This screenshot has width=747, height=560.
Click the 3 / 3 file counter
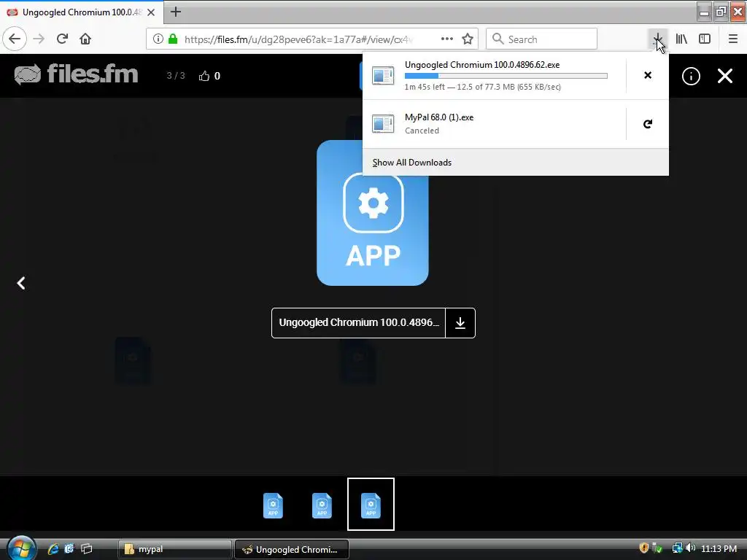point(176,76)
